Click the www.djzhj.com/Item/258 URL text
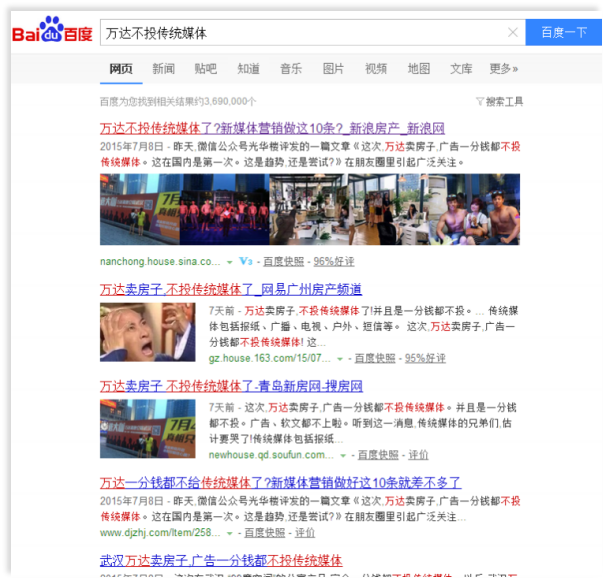This screenshot has height=581, width=605. (x=160, y=533)
